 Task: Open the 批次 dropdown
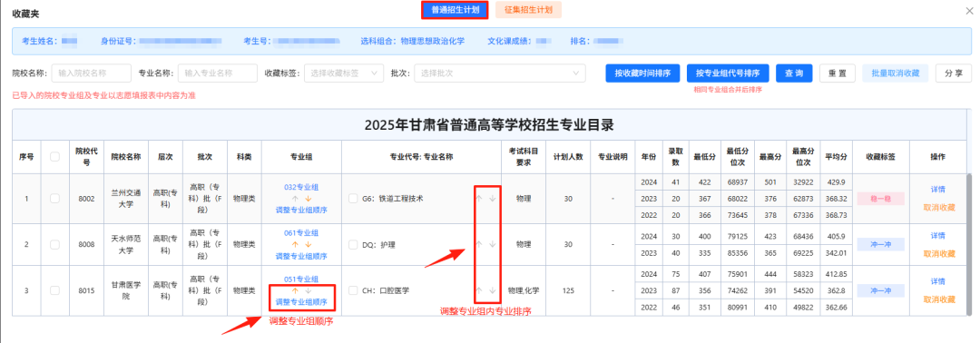500,73
